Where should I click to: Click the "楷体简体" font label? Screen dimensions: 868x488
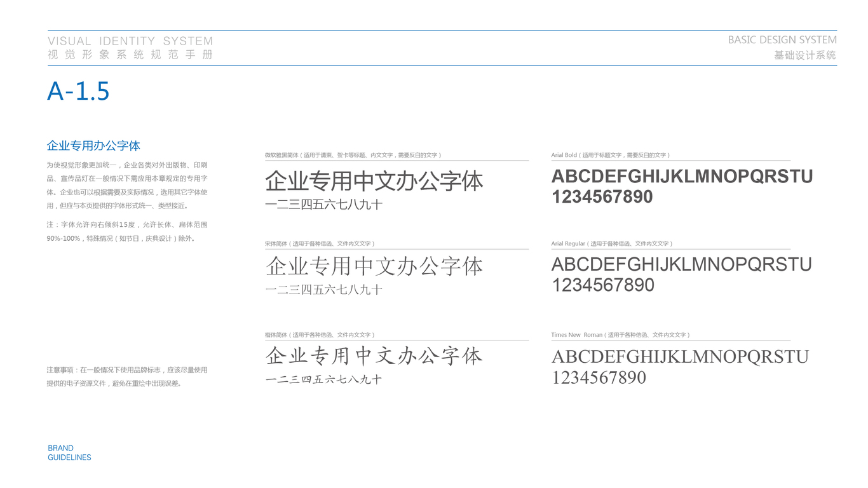pyautogui.click(x=320, y=335)
